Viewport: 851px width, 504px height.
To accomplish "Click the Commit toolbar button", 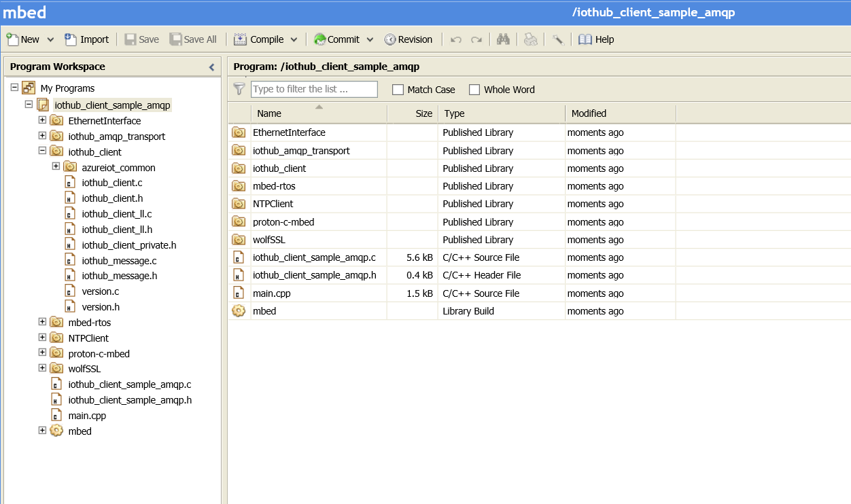I will [336, 39].
